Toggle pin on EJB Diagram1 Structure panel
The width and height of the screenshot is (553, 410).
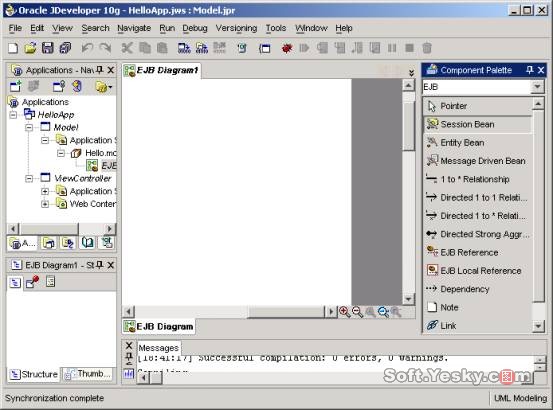point(100,265)
